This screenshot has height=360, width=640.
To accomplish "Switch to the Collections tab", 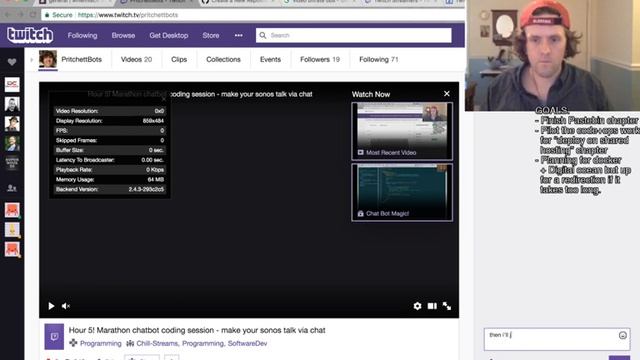I will [223, 60].
